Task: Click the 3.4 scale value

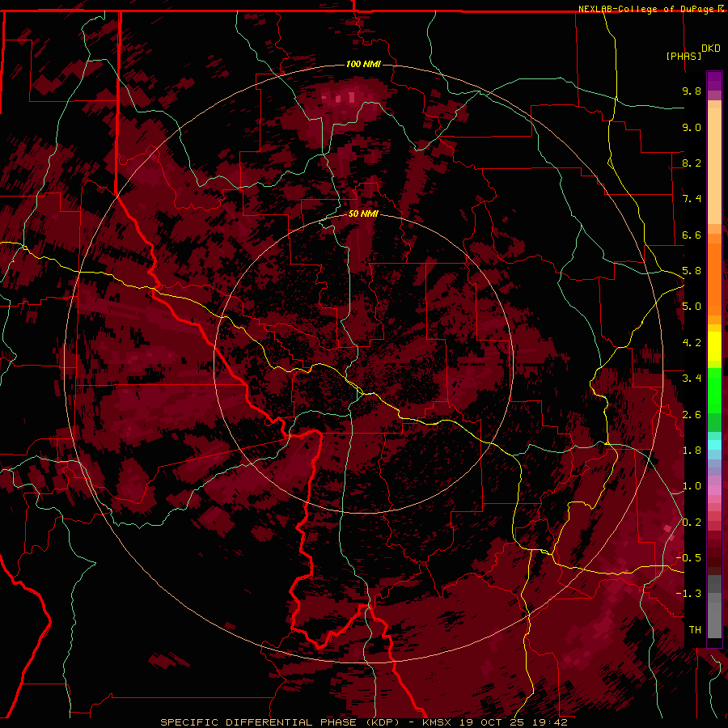Action: point(692,379)
